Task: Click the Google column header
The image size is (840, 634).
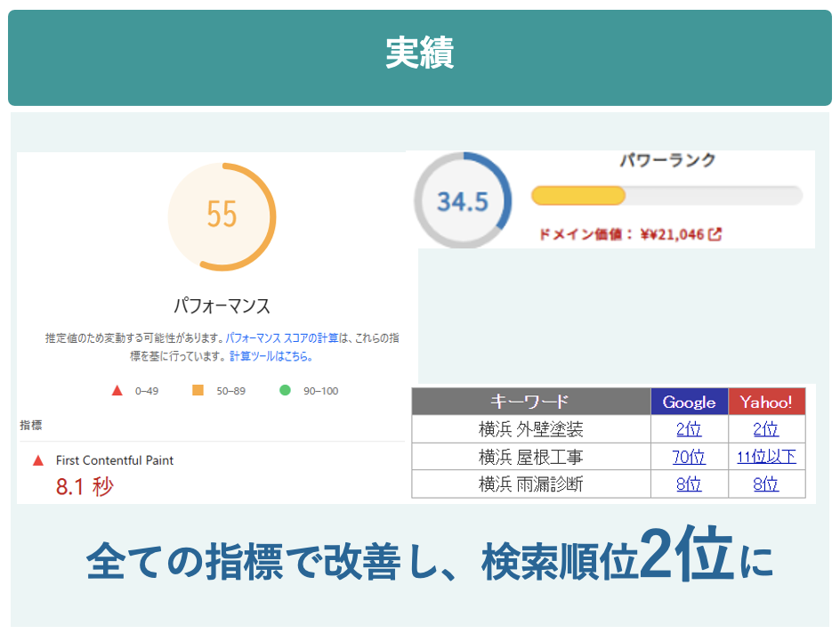Action: [x=689, y=402]
